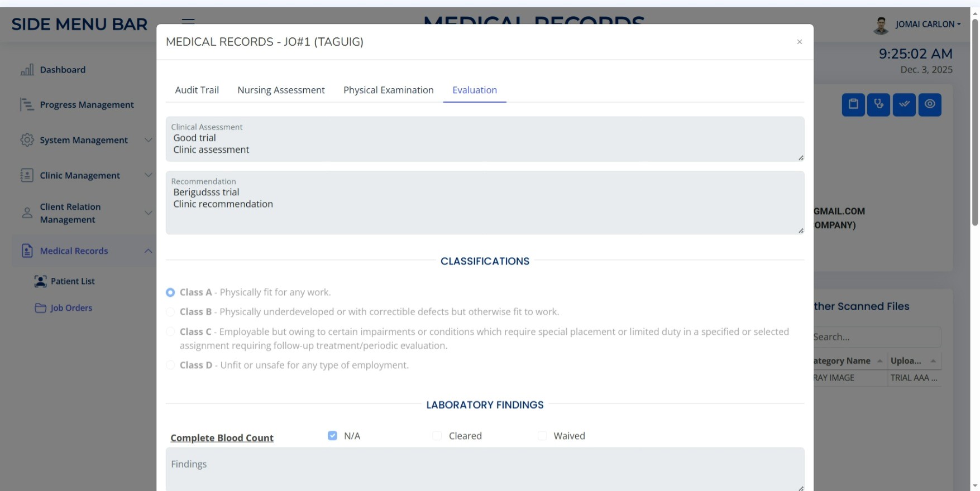980x491 pixels.
Task: Click the hamburger menu toggle icon
Action: point(188,21)
